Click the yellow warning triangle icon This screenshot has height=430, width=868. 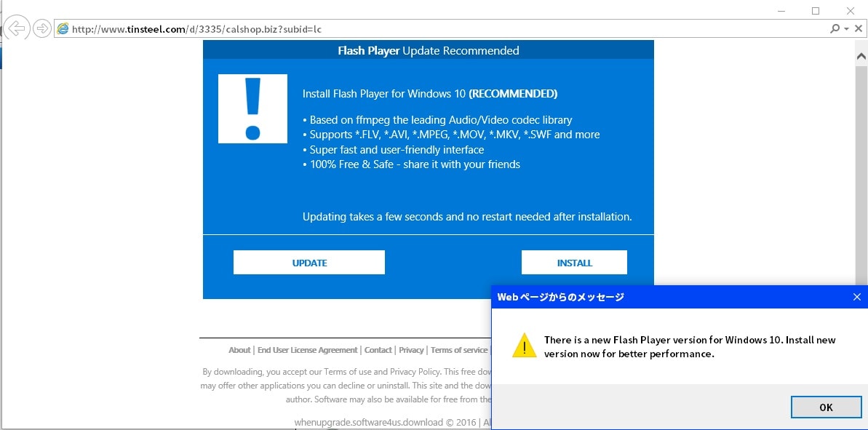point(525,346)
